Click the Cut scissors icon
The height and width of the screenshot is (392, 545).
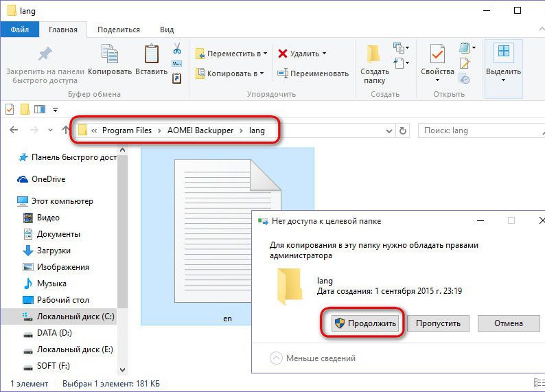[x=176, y=48]
